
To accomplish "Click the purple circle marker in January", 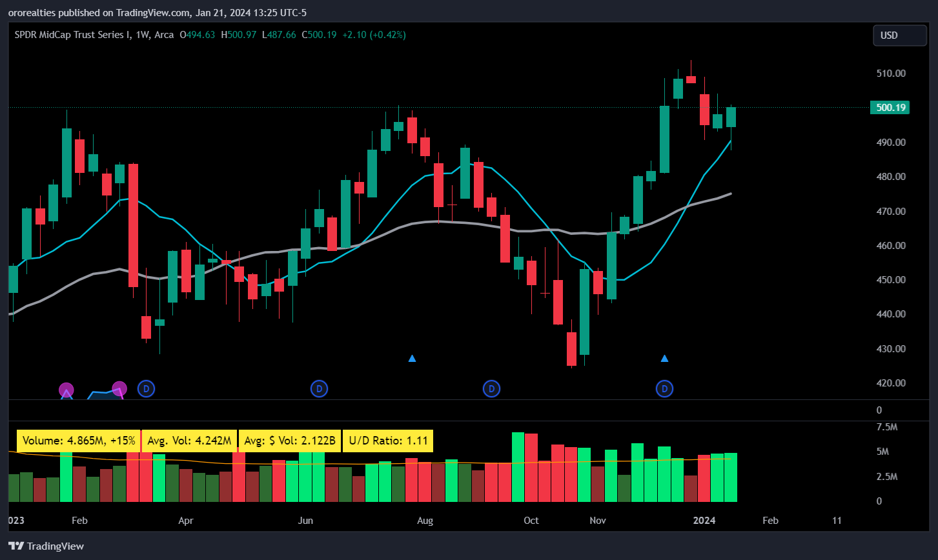I will [66, 390].
